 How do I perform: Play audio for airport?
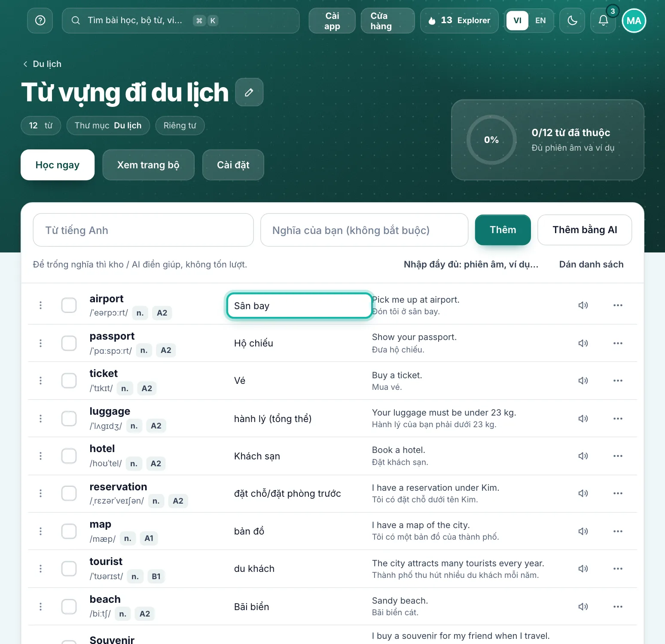tap(583, 305)
